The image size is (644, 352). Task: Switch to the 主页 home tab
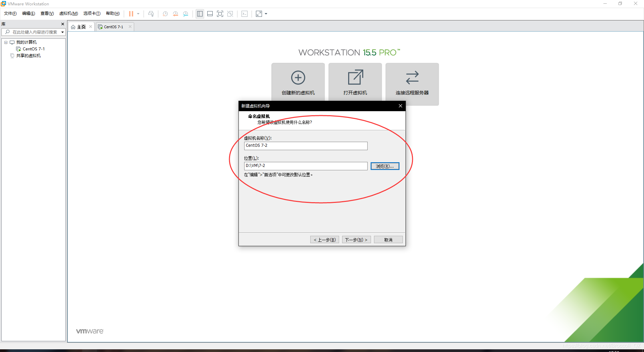click(x=81, y=27)
